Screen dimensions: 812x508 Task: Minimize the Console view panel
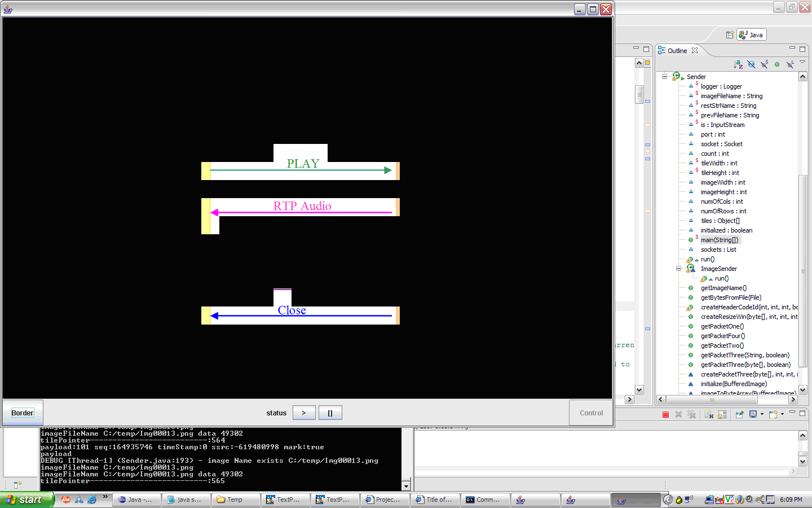coord(792,413)
